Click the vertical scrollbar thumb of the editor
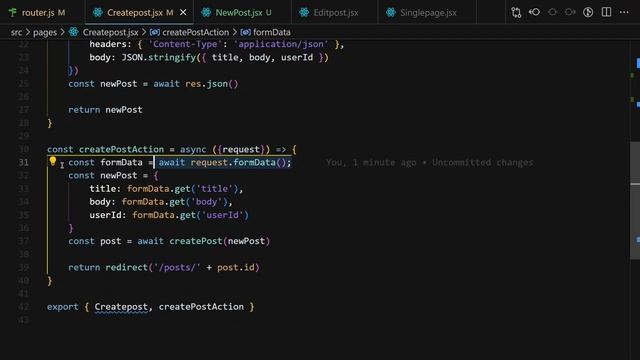The height and width of the screenshot is (360, 640). click(x=635, y=200)
